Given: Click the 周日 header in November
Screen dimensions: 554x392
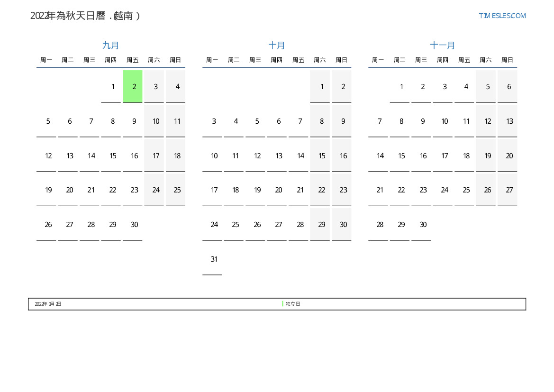Looking at the screenshot, I should [507, 60].
